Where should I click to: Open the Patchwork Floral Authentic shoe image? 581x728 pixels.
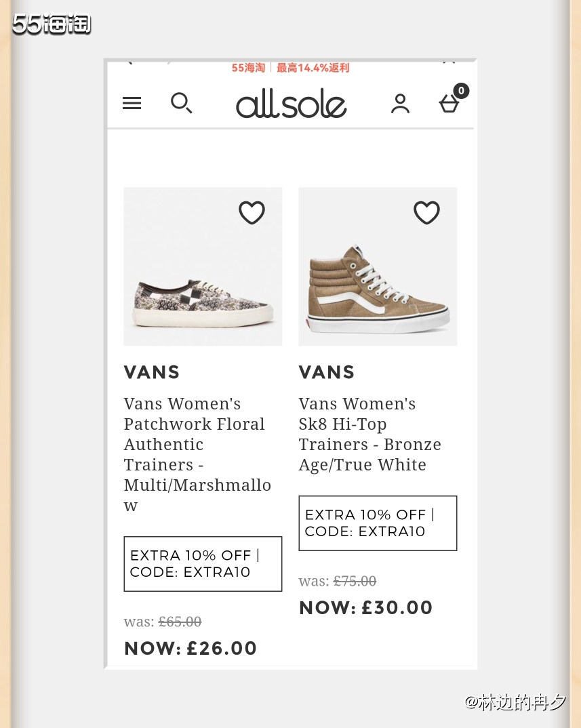click(203, 266)
